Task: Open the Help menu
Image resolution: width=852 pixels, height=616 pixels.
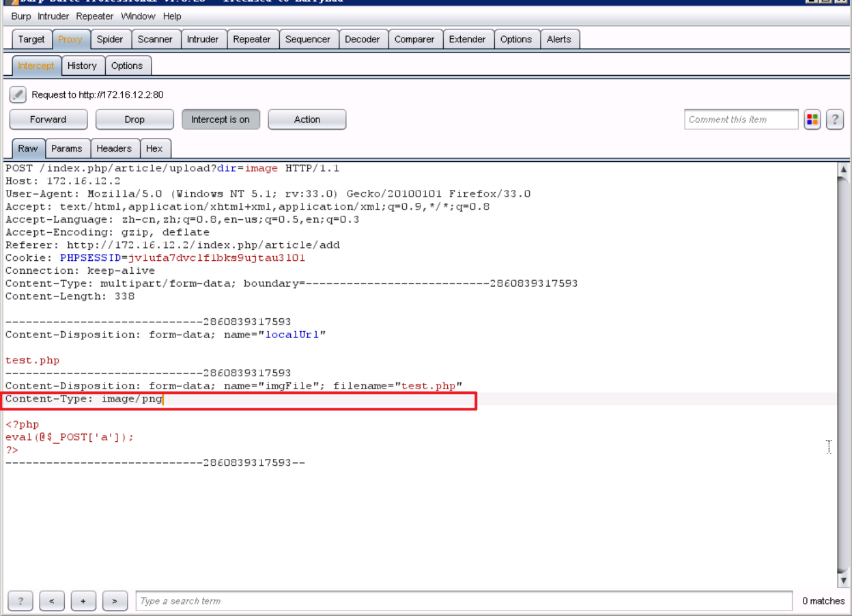Action: pos(172,16)
